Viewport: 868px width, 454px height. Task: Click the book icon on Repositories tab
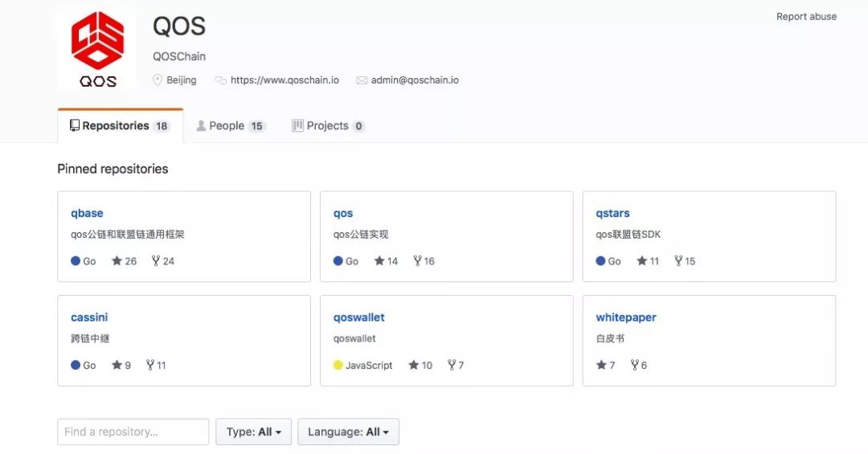[x=74, y=125]
